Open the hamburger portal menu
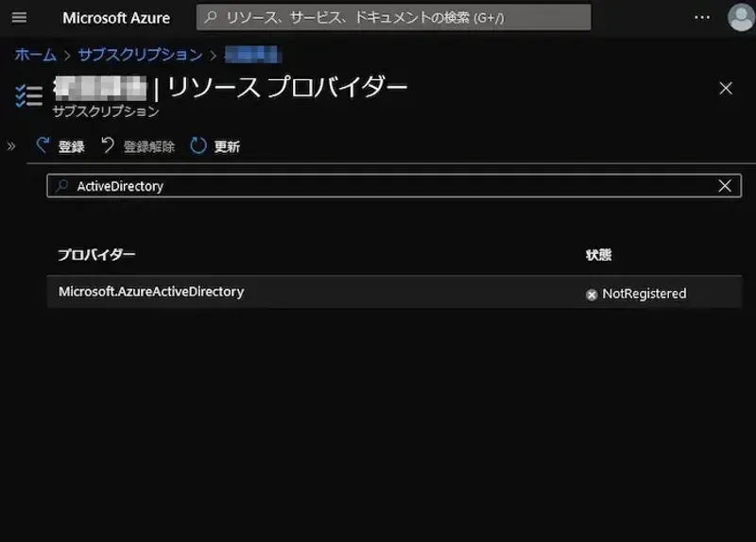Image resolution: width=756 pixels, height=542 pixels. (19, 18)
